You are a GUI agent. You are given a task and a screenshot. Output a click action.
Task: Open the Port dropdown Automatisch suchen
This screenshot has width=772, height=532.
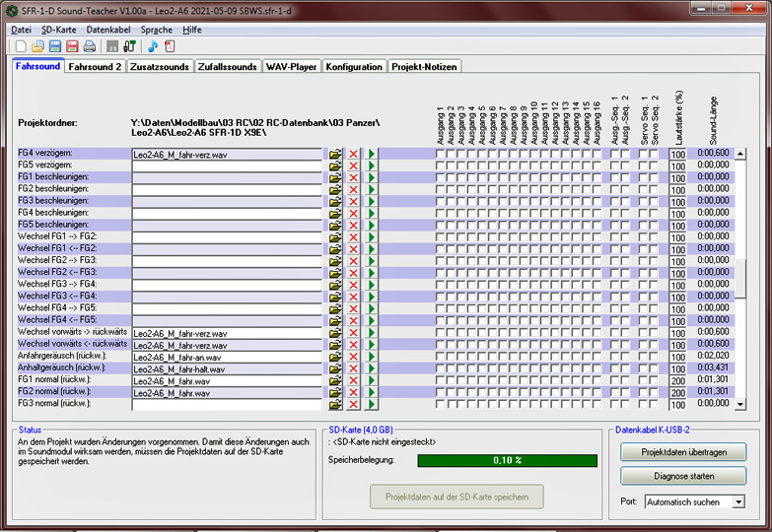(x=738, y=502)
